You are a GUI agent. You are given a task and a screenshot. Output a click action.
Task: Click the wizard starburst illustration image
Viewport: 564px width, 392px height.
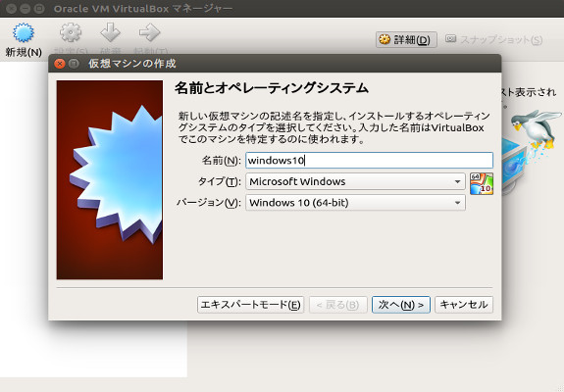point(110,179)
